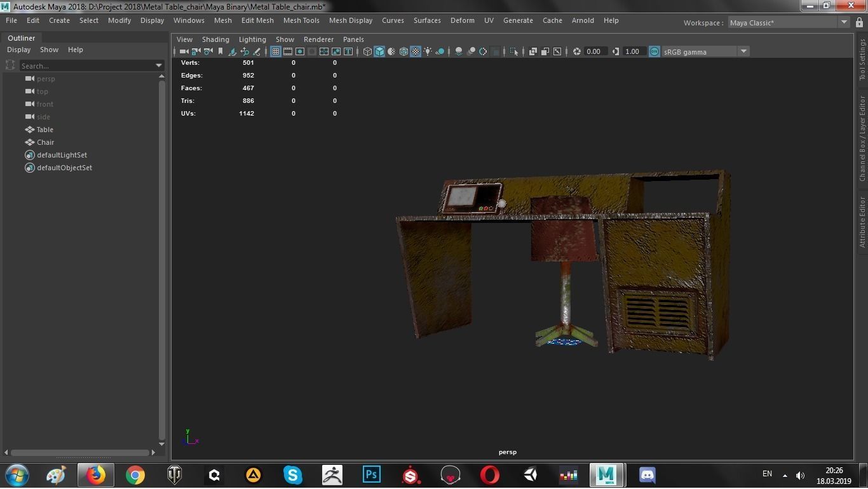Image resolution: width=868 pixels, height=489 pixels.
Task: Click the Outliner vertical scrollbar
Action: click(161, 260)
